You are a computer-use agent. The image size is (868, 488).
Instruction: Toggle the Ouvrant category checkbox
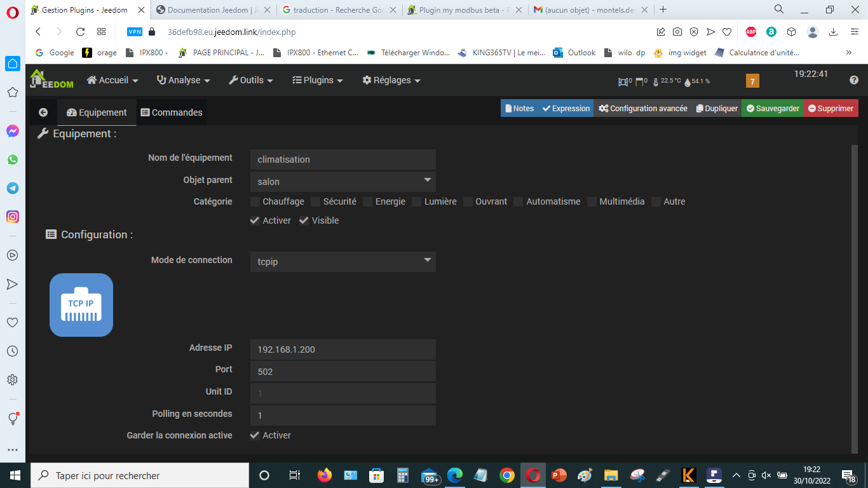[x=468, y=201]
